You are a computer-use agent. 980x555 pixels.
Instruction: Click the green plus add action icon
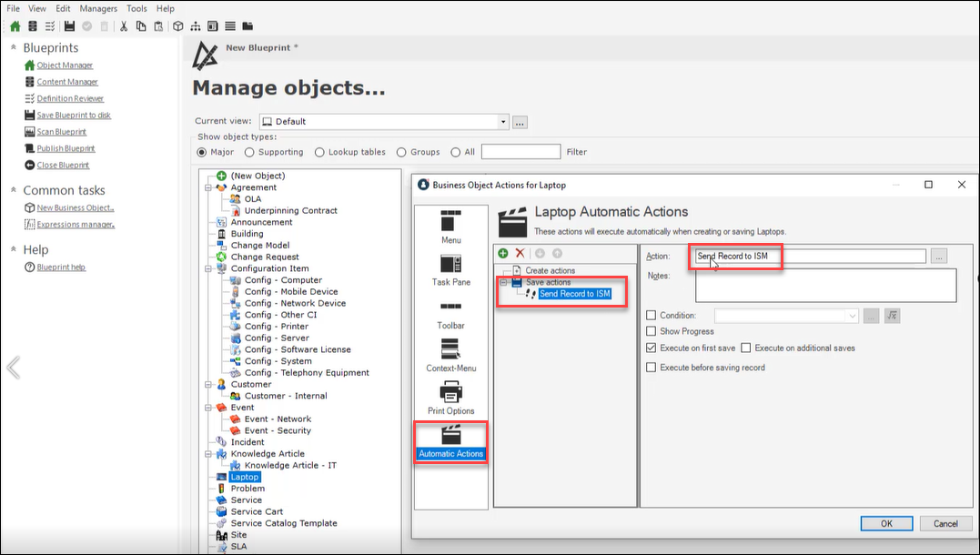pos(503,253)
